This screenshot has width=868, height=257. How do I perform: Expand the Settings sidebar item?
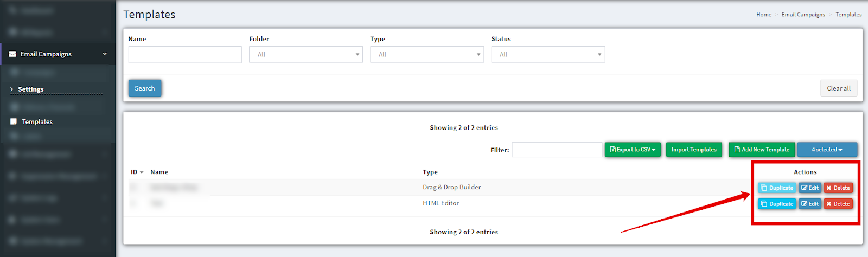coord(31,89)
